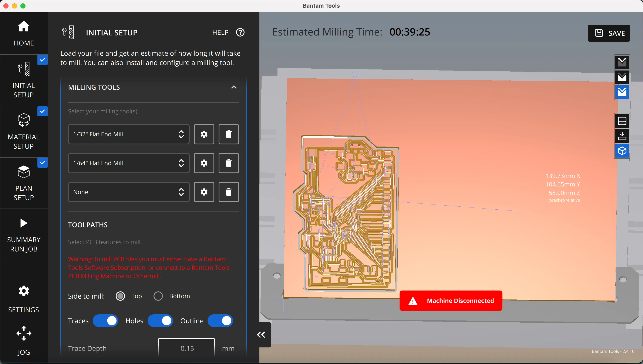Click the HELP question mark icon
This screenshot has height=364, width=643.
pos(240,32)
